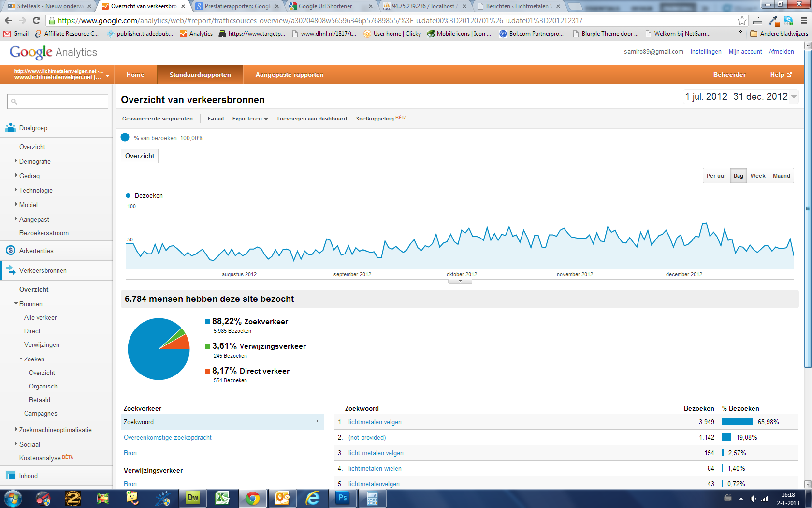Image resolution: width=812 pixels, height=508 pixels.
Task: Expand the Sociaal tree item
Action: [x=16, y=444]
